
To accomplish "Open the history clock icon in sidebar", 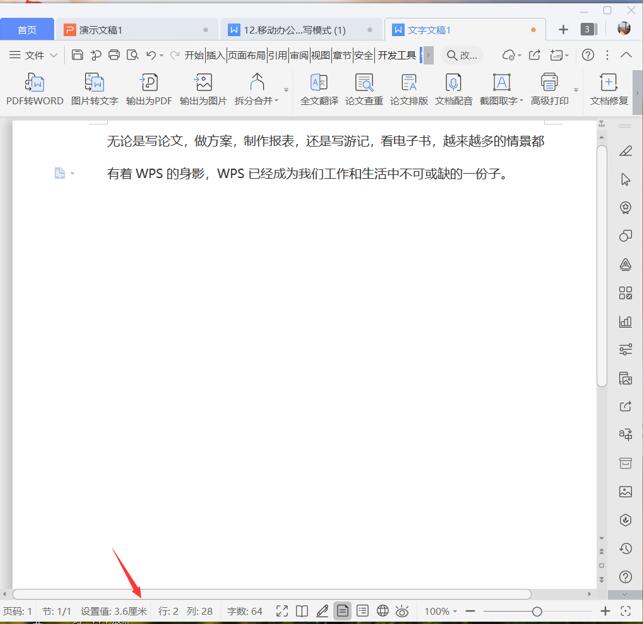I will (x=625, y=548).
